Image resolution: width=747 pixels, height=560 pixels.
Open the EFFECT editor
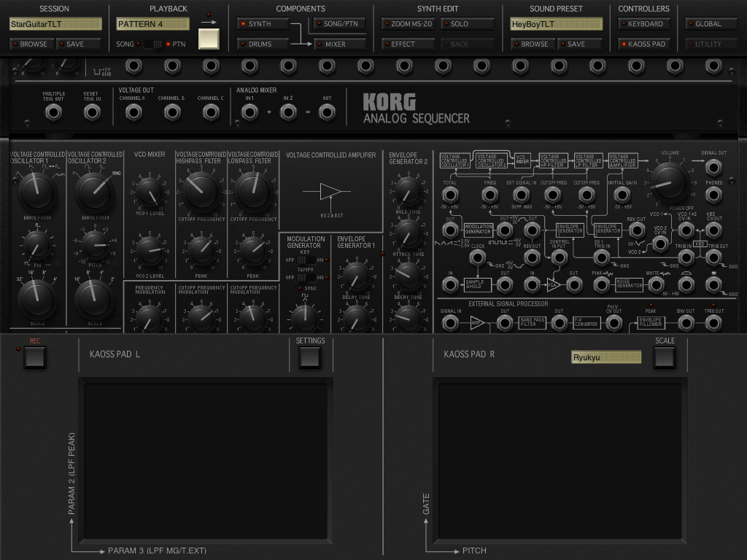tap(409, 44)
